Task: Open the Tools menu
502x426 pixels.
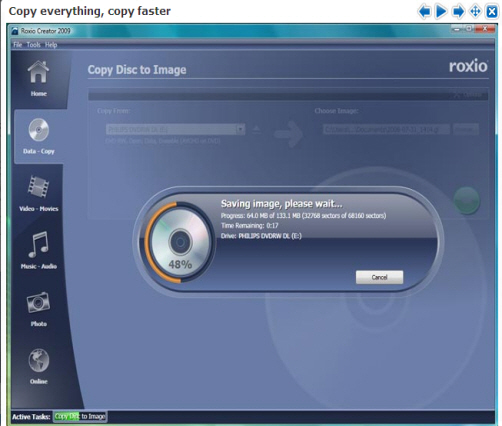Action: click(33, 45)
